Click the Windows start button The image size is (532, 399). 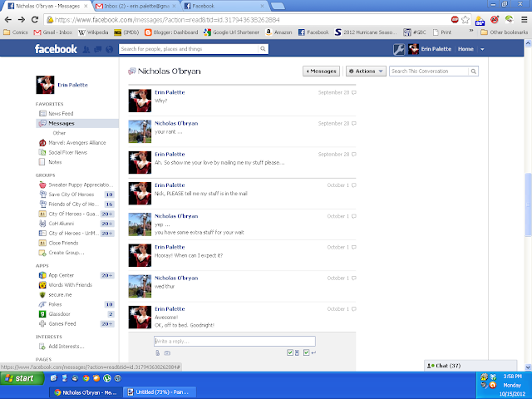(22, 378)
